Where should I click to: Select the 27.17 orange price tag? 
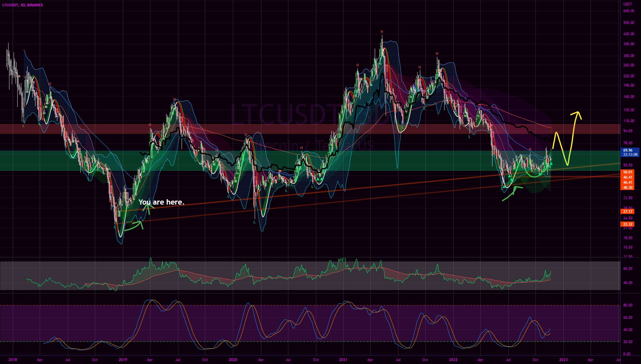pos(628,212)
